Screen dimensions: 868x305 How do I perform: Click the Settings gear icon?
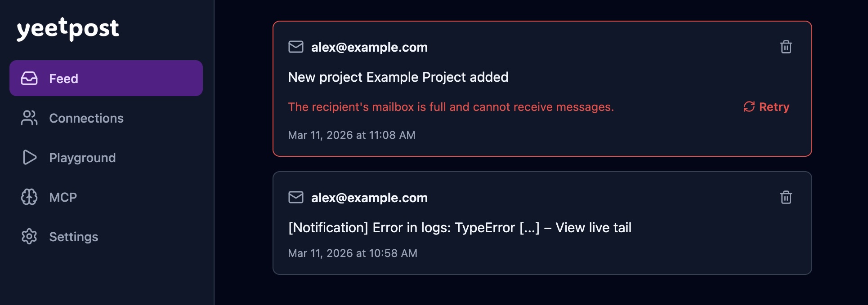click(x=29, y=236)
